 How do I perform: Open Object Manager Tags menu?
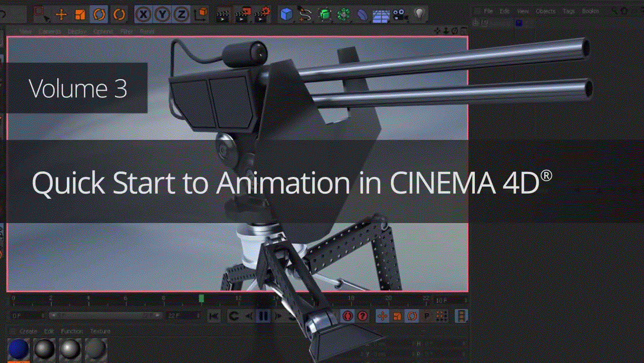pyautogui.click(x=569, y=11)
